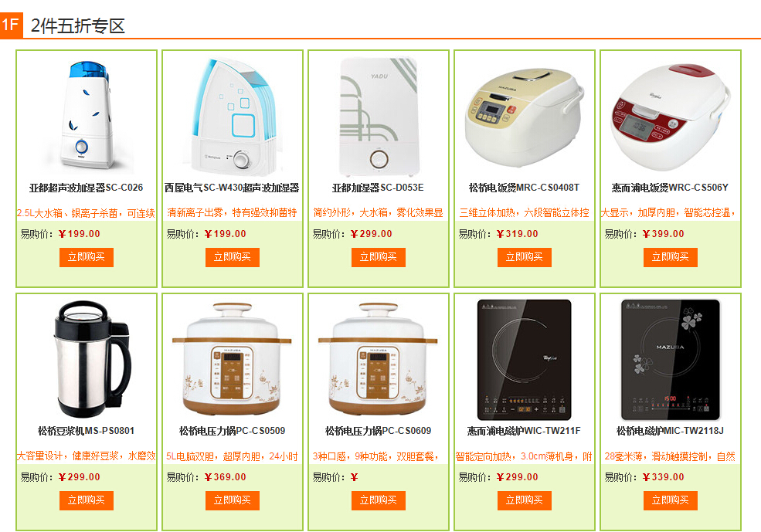Image resolution: width=761 pixels, height=532 pixels.
Task: Open the 松桥电压力锅PC-CS0509 title link
Action: (x=233, y=431)
